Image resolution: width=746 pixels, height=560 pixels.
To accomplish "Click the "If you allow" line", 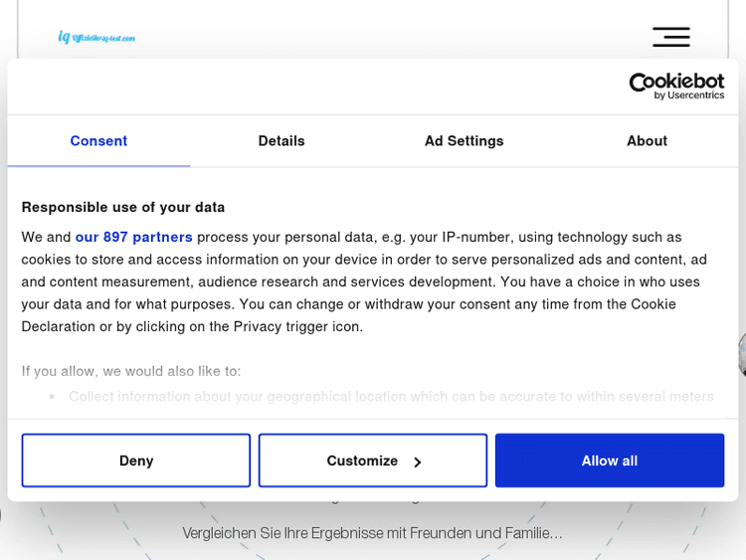I will point(131,371).
